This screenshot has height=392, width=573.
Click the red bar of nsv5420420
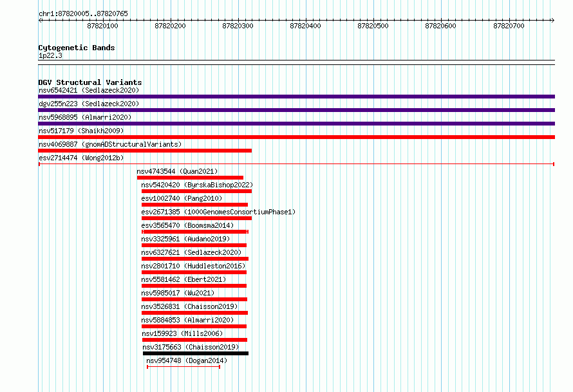[196, 191]
